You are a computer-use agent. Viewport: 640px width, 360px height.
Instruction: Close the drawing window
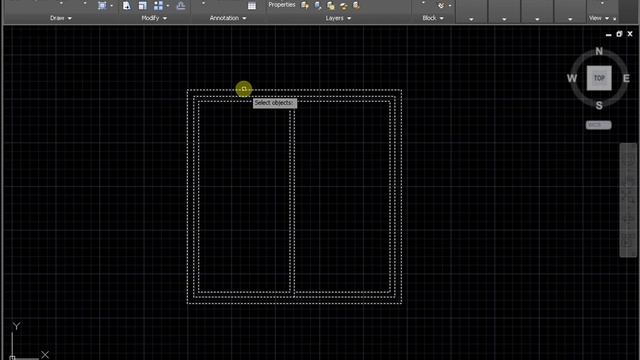point(630,34)
